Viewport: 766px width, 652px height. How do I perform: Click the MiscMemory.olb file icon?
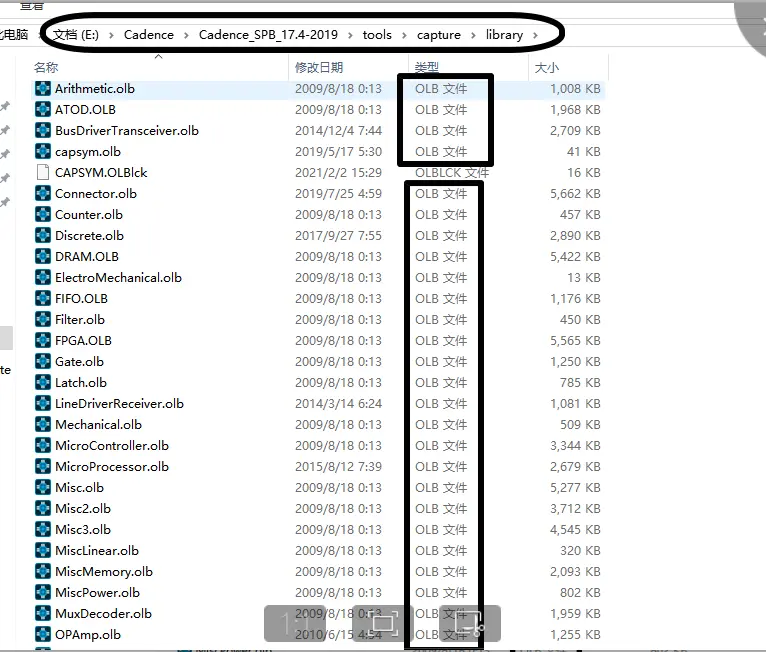pyautogui.click(x=43, y=572)
